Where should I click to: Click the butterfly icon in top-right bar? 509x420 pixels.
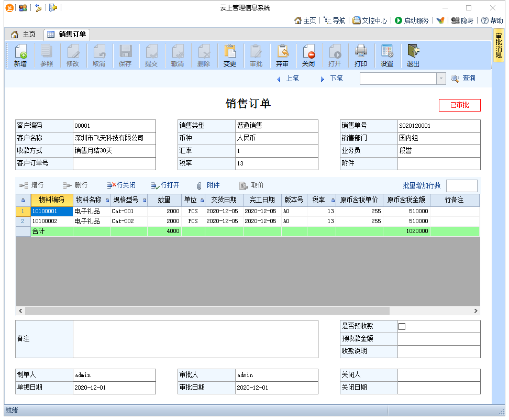[x=440, y=20]
